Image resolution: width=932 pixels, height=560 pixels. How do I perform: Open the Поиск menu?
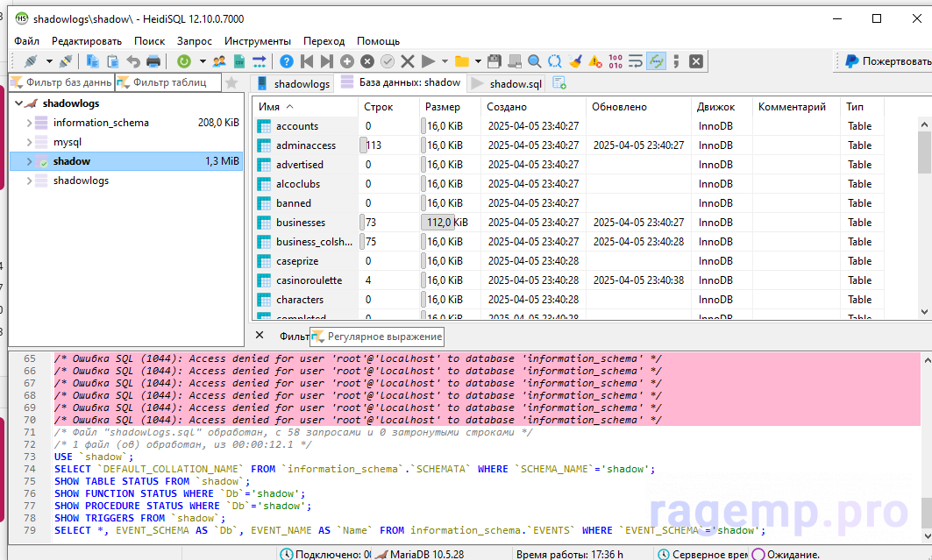149,41
